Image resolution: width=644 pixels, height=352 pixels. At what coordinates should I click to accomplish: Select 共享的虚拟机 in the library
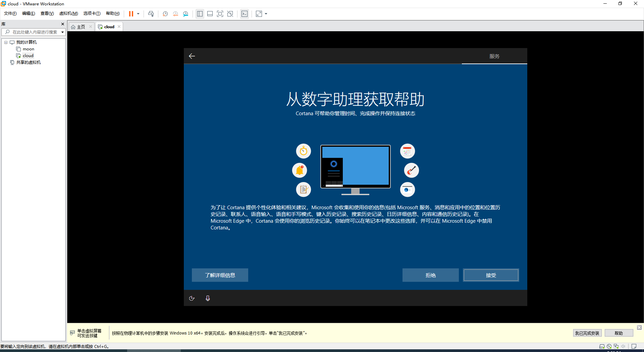(29, 62)
